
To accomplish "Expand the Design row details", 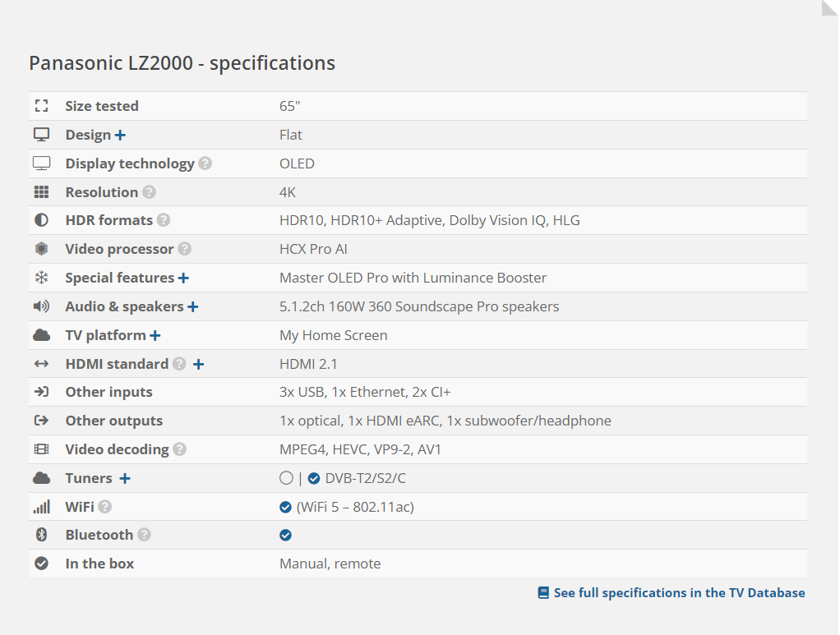I will [x=121, y=136].
